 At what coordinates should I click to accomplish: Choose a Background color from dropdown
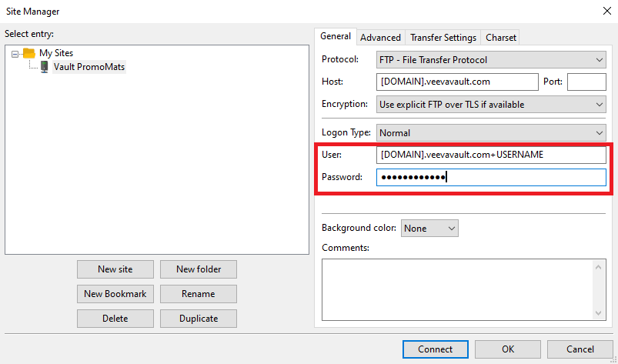[x=429, y=228]
